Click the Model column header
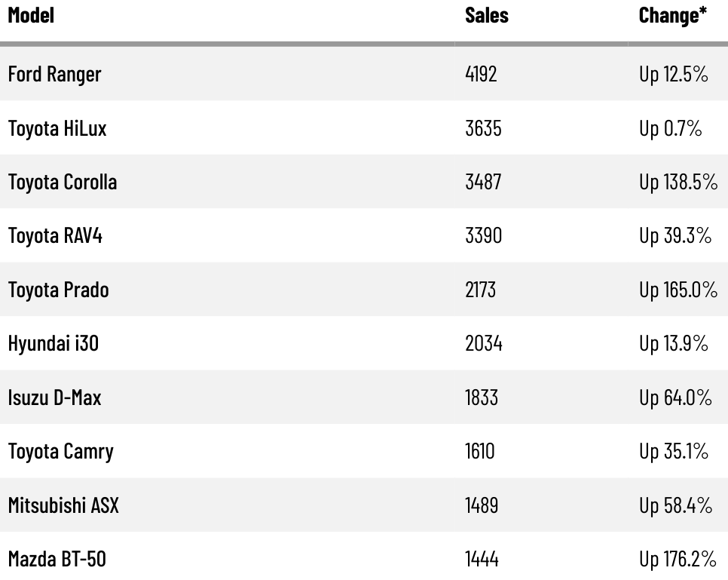Viewport: 728px width, 580px height. click(x=31, y=15)
